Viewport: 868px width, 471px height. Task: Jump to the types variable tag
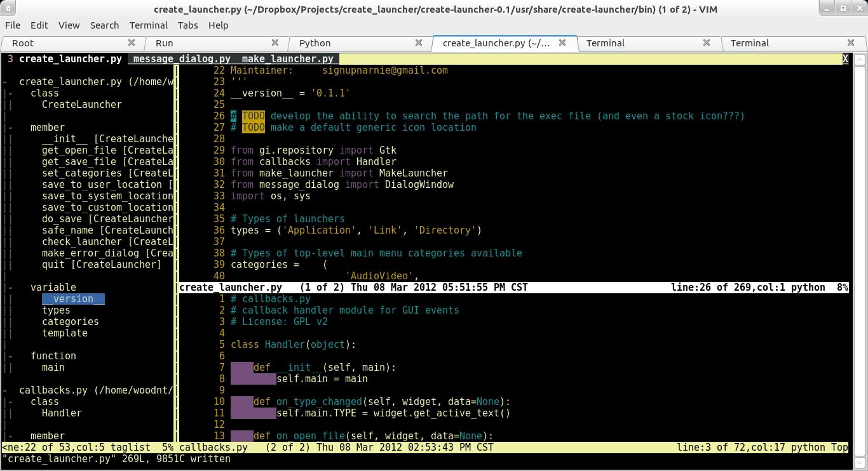click(56, 310)
